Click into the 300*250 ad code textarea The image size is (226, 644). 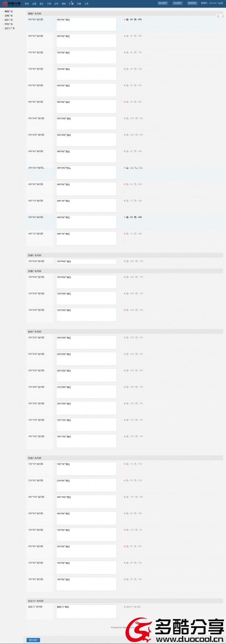86,343
